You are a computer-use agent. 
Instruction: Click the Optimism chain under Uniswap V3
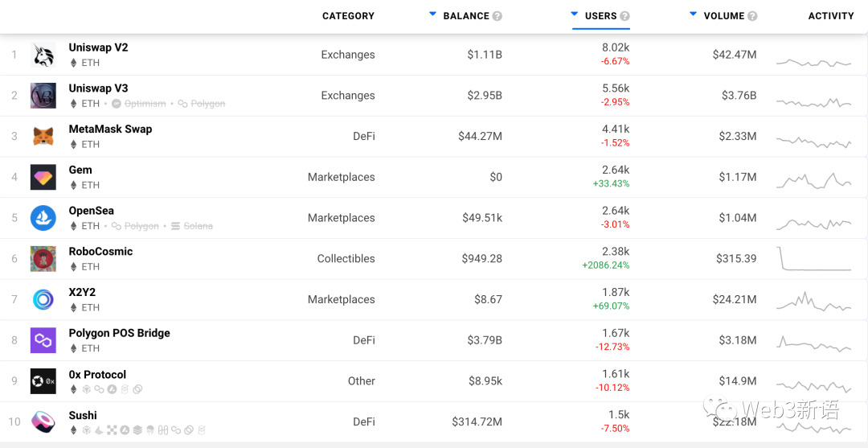click(139, 104)
